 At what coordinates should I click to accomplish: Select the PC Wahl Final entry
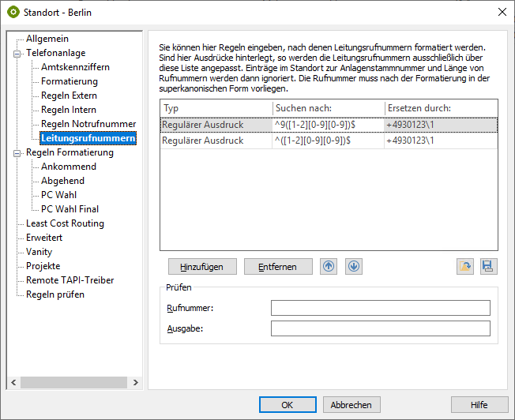(70, 209)
